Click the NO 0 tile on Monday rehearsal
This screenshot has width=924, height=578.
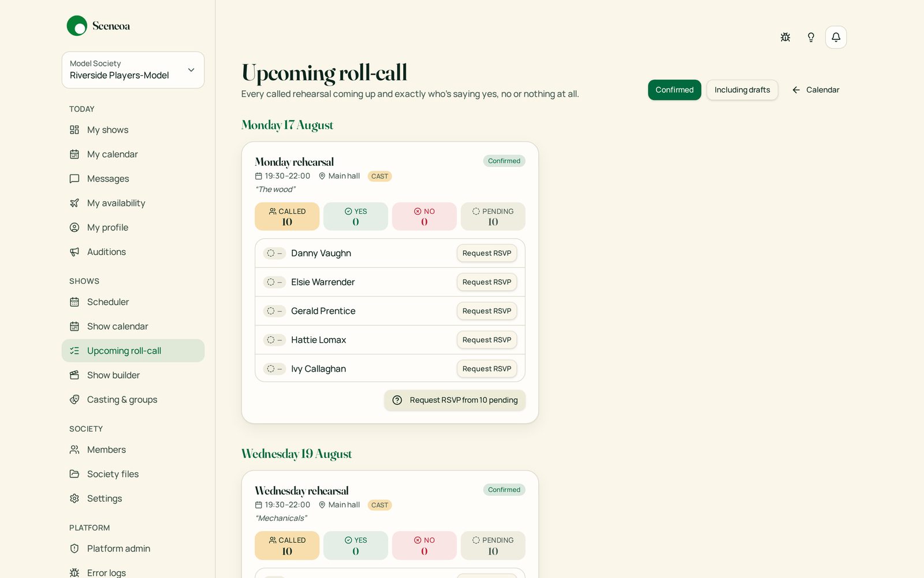pyautogui.click(x=424, y=216)
